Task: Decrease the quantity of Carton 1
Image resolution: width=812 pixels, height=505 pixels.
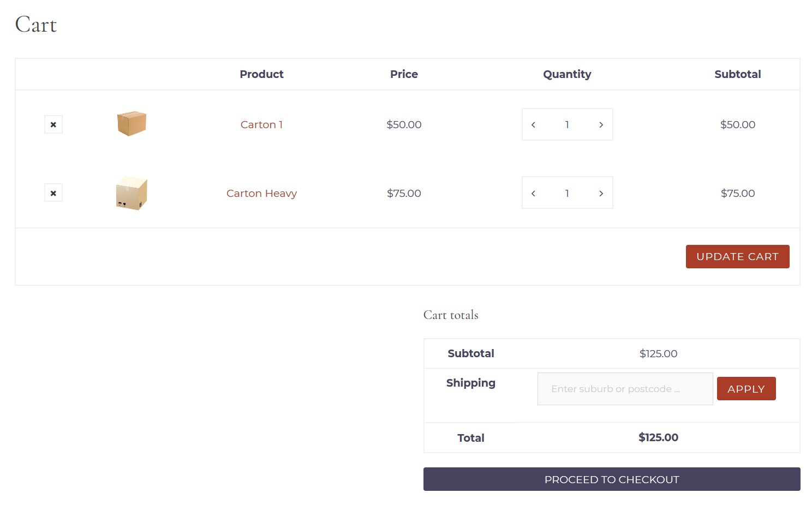Action: click(533, 124)
